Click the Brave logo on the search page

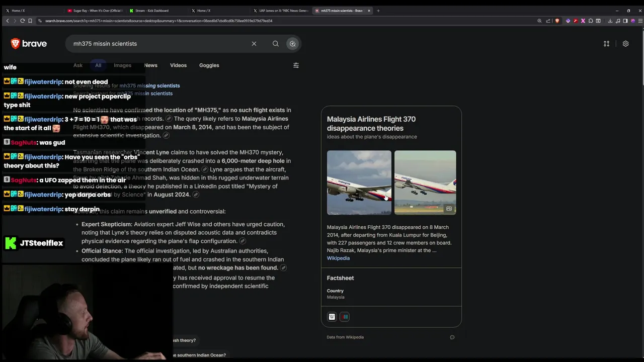point(29,44)
